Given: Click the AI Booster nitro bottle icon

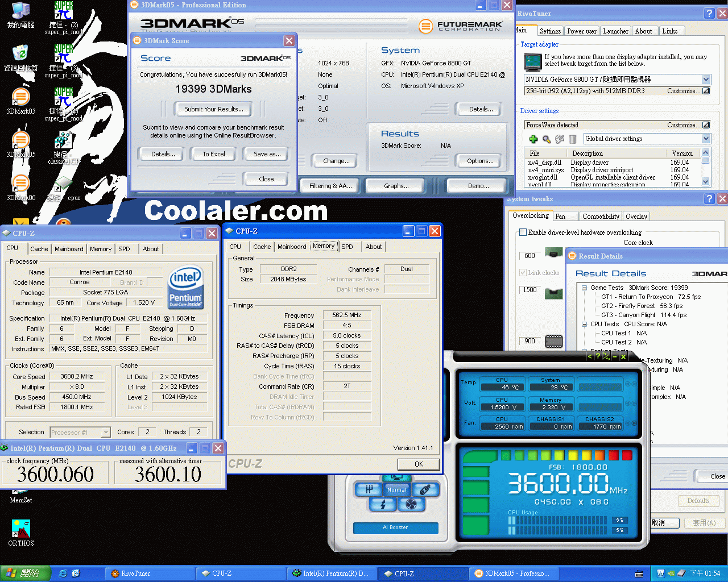Looking at the screenshot, I should [425, 489].
